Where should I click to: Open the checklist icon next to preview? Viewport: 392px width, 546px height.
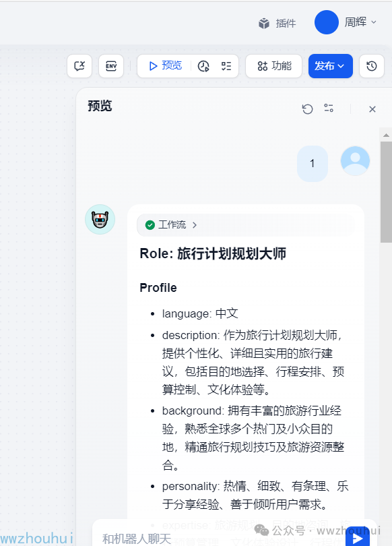(x=226, y=66)
